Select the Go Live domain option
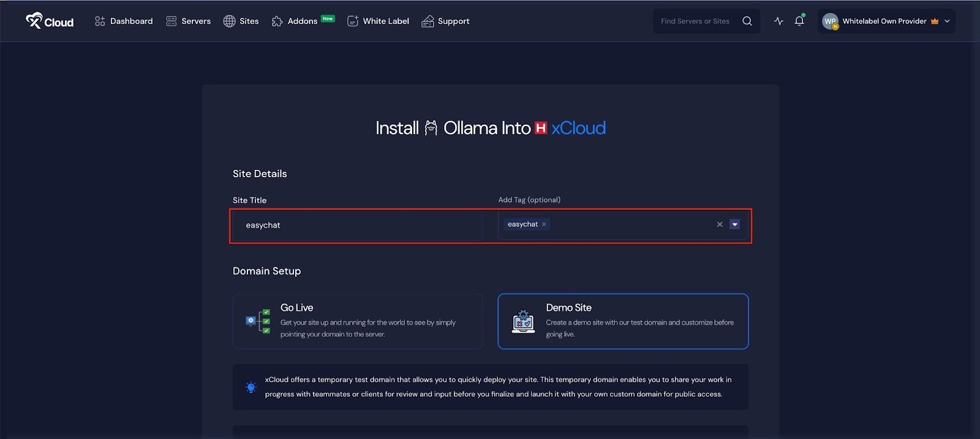Image resolution: width=980 pixels, height=439 pixels. point(358,321)
